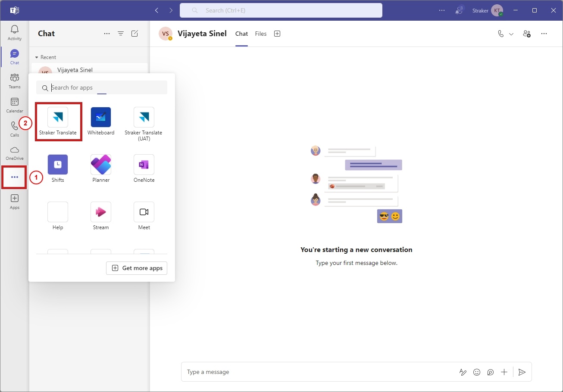Viewport: 563px width, 392px height.
Task: Click the Search for apps field
Action: pyautogui.click(x=102, y=87)
